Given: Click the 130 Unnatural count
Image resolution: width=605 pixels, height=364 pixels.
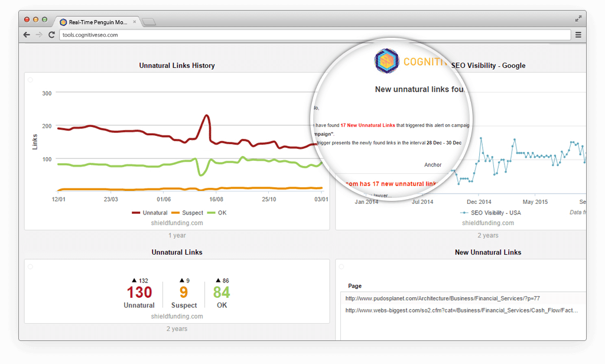Looking at the screenshot, I should 139,292.
